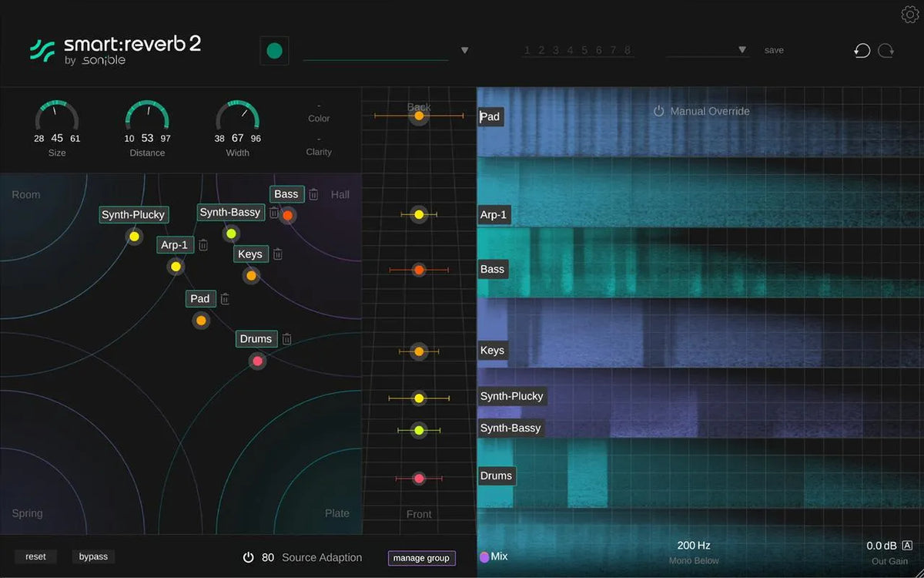Image resolution: width=924 pixels, height=578 pixels.
Task: Open the preset dropdown next to the record button
Action: [465, 49]
